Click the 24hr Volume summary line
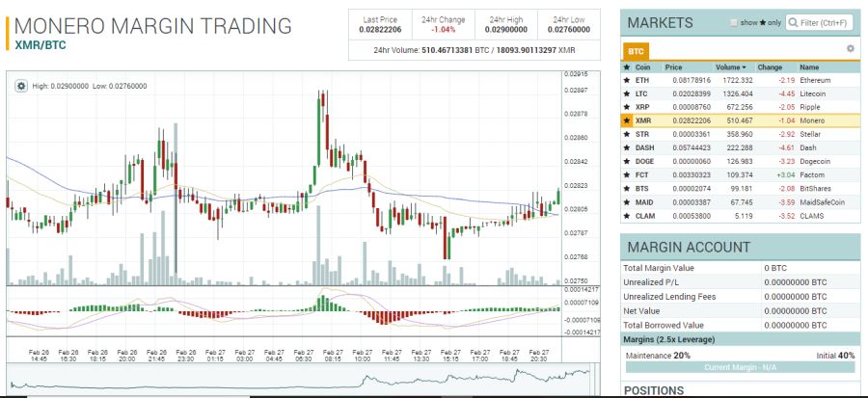 (x=475, y=50)
